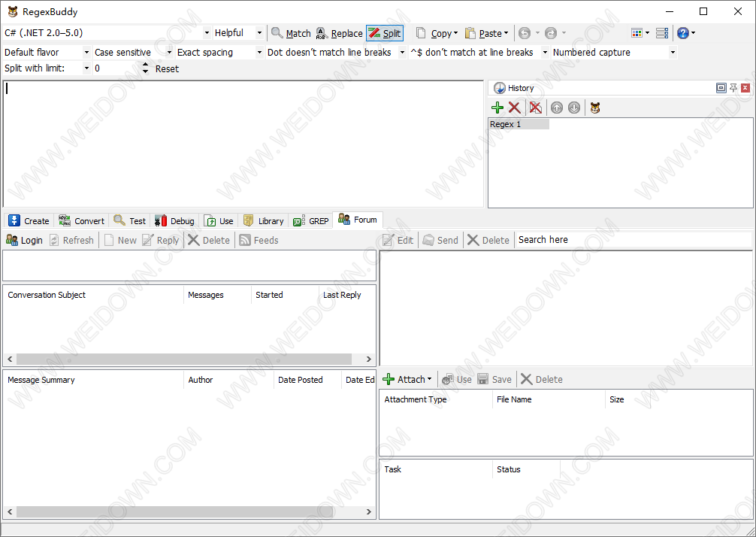This screenshot has width=756, height=537.
Task: Open Dot doesn't match line breaks dropdown
Action: [402, 53]
